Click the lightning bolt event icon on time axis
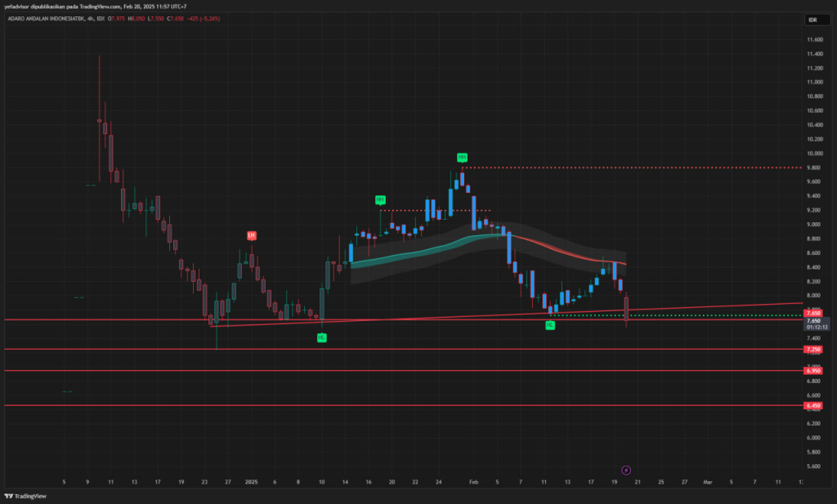 pyautogui.click(x=625, y=470)
